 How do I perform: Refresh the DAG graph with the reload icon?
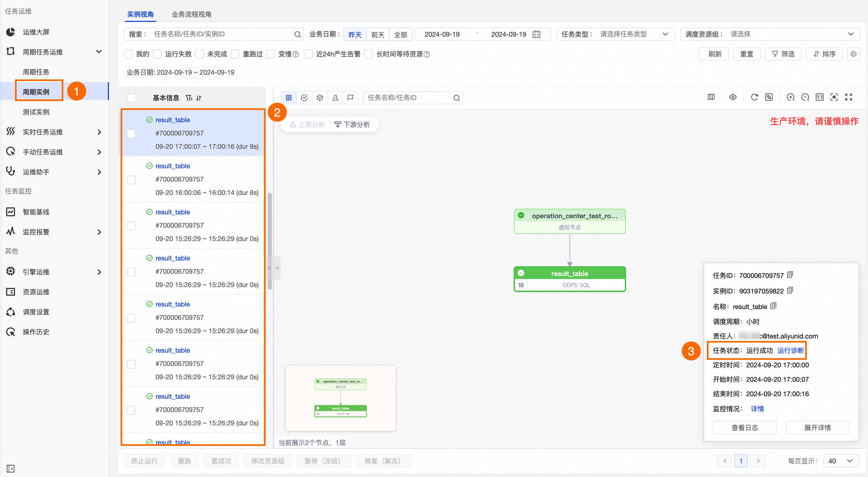(754, 97)
